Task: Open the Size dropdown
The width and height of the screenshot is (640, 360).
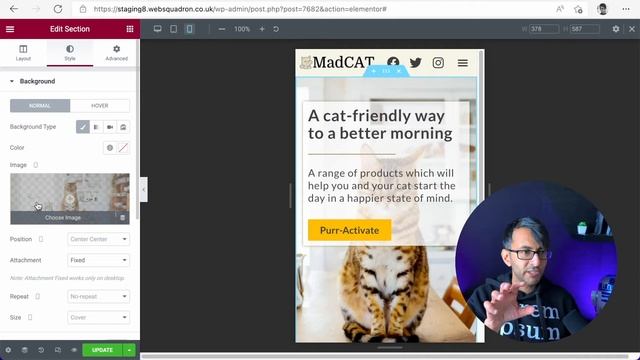Action: tap(98, 317)
